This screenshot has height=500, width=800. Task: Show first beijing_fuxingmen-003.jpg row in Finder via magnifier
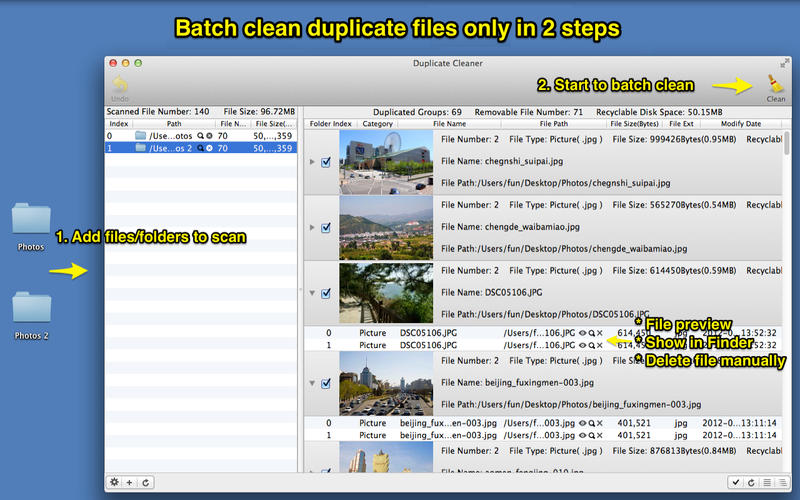pyautogui.click(x=591, y=423)
